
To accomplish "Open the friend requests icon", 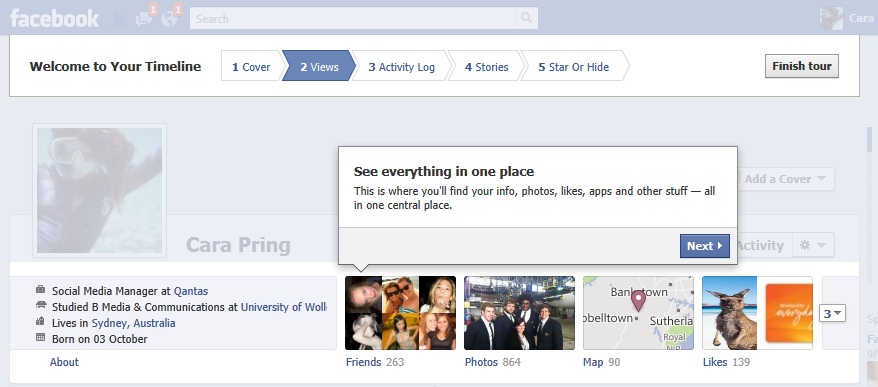I will (x=119, y=19).
